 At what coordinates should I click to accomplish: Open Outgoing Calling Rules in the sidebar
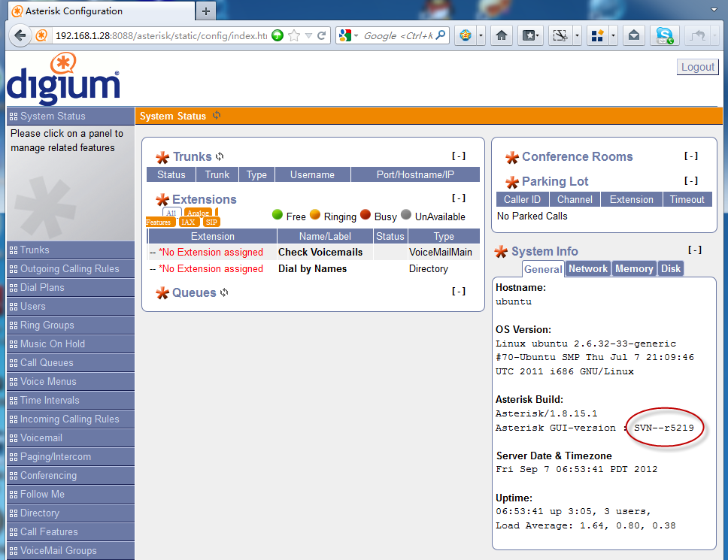tap(71, 268)
